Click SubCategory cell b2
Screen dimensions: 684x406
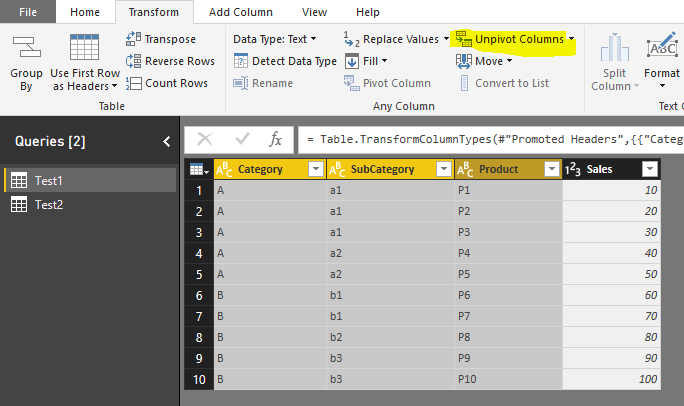(390, 337)
